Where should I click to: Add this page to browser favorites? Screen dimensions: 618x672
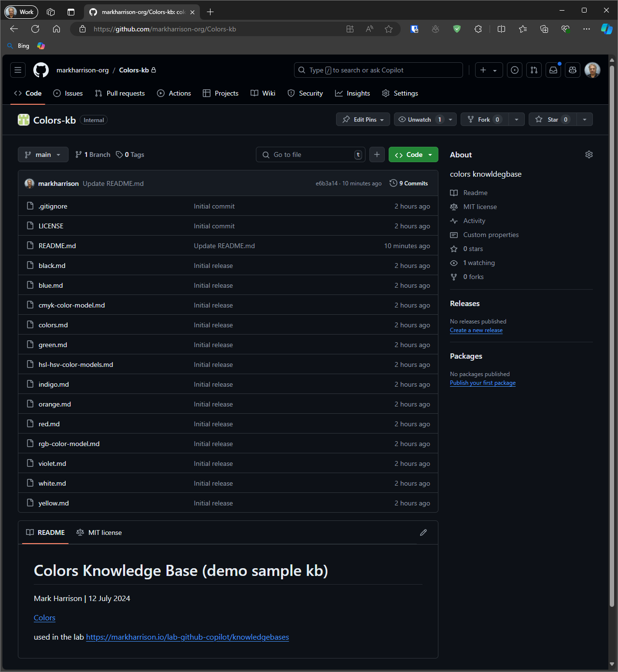pyautogui.click(x=389, y=29)
